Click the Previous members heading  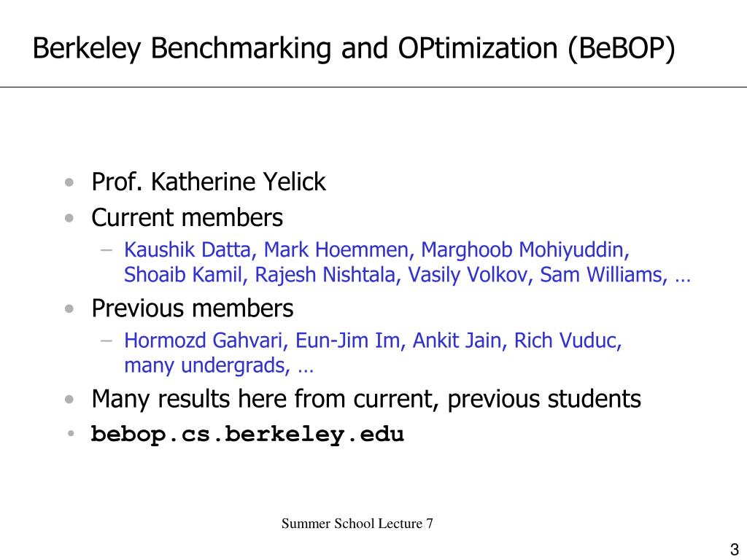point(192,308)
